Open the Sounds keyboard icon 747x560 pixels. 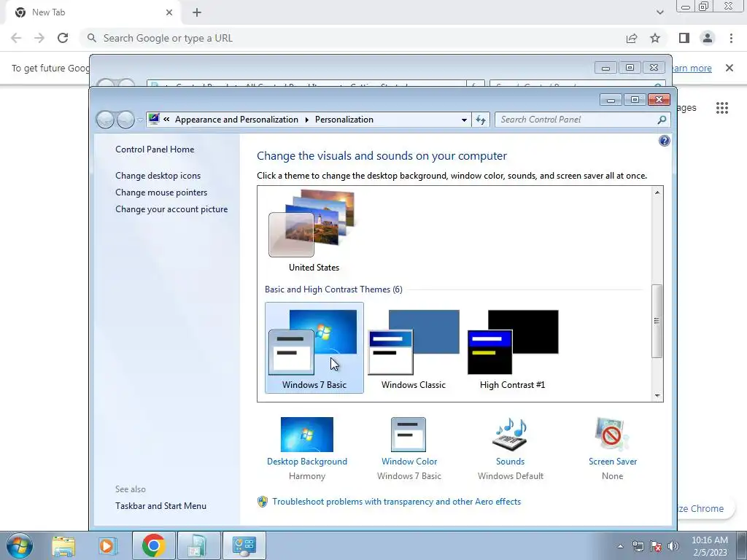(x=510, y=435)
